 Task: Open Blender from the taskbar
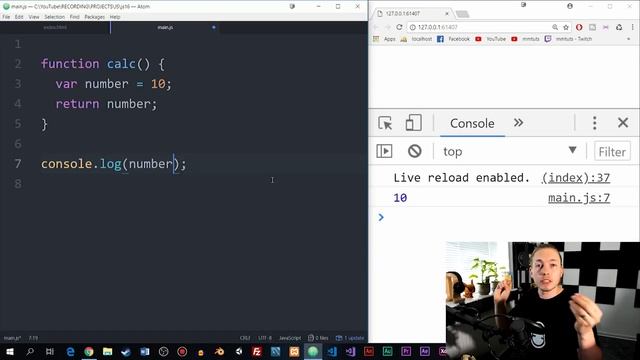219,351
